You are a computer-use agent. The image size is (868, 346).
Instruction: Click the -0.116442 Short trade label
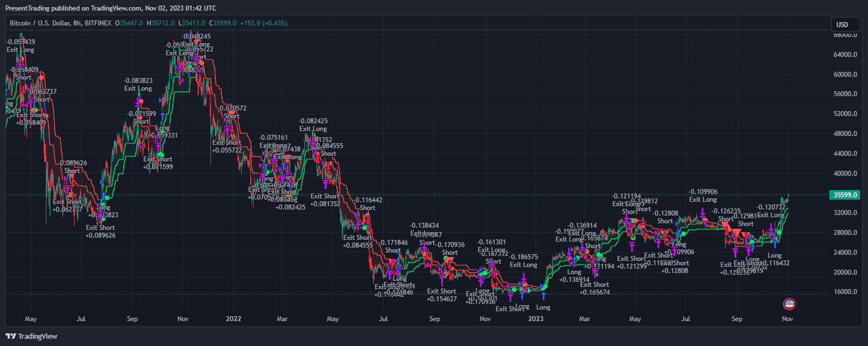coord(367,204)
